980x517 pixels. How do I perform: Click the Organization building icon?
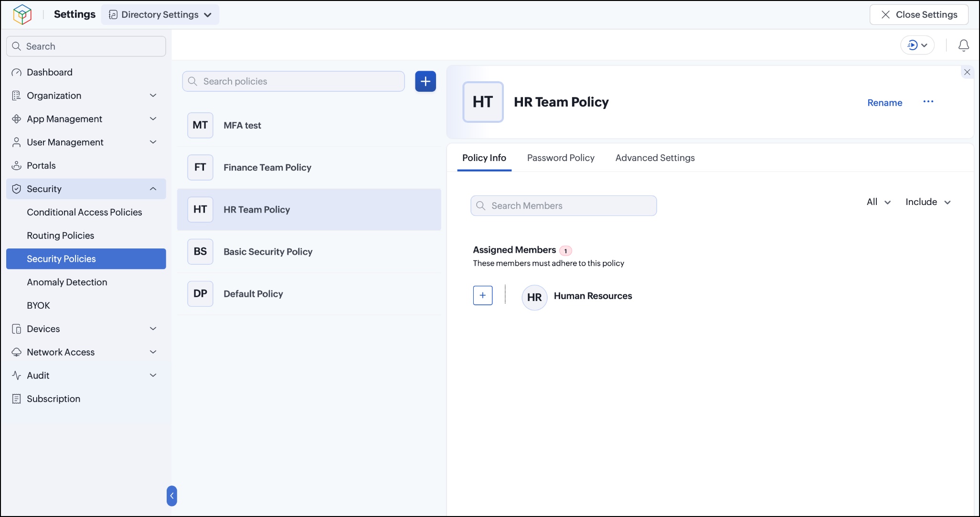[x=16, y=96]
